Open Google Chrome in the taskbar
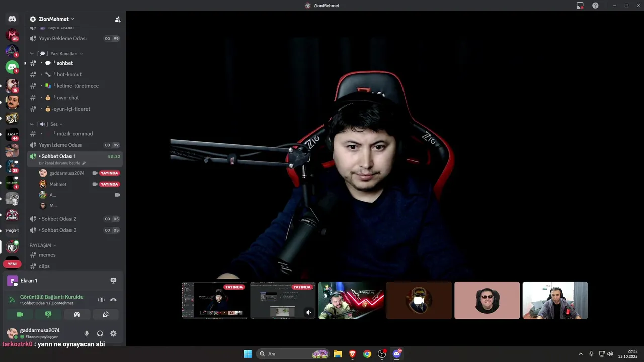The width and height of the screenshot is (644, 362). coord(367,354)
